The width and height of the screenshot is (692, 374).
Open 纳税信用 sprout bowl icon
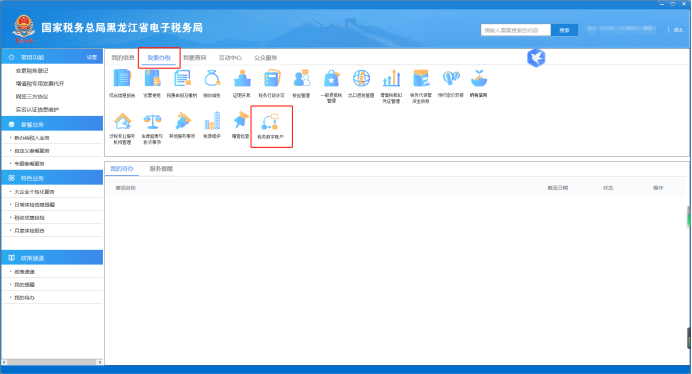coord(478,79)
